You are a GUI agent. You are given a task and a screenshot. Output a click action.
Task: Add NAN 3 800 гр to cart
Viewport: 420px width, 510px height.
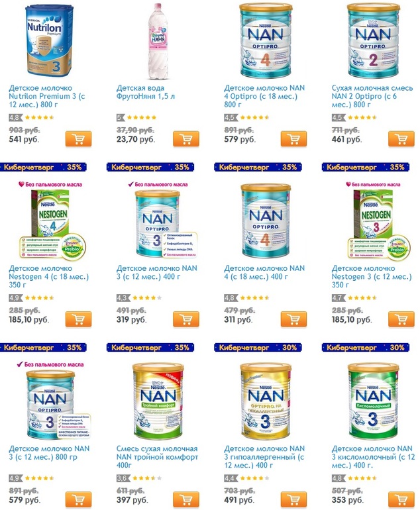(x=78, y=500)
